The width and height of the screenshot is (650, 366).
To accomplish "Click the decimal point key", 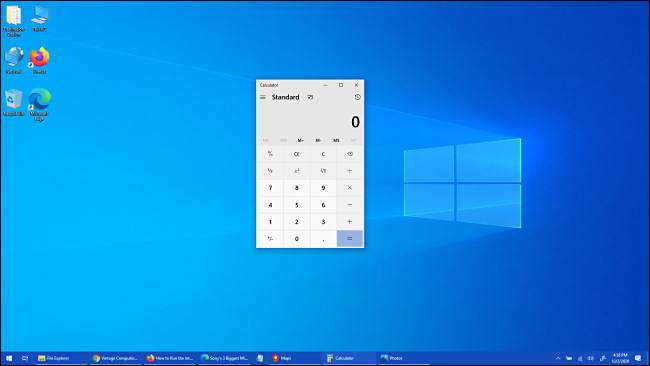I will pyautogui.click(x=323, y=239).
